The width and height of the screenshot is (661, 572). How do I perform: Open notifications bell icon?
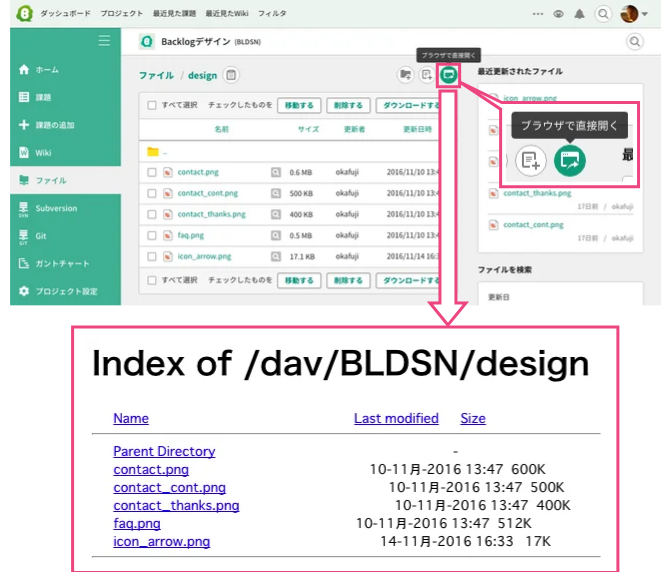point(580,14)
